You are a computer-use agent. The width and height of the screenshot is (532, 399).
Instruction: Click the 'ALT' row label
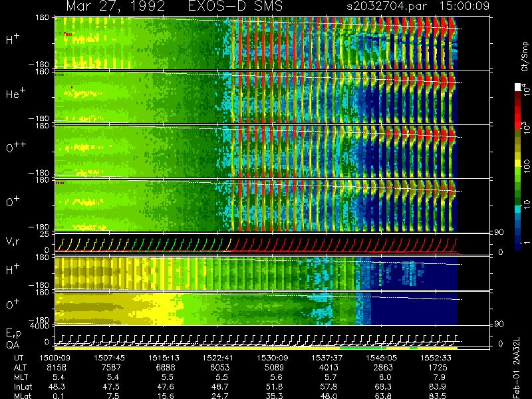pos(20,368)
